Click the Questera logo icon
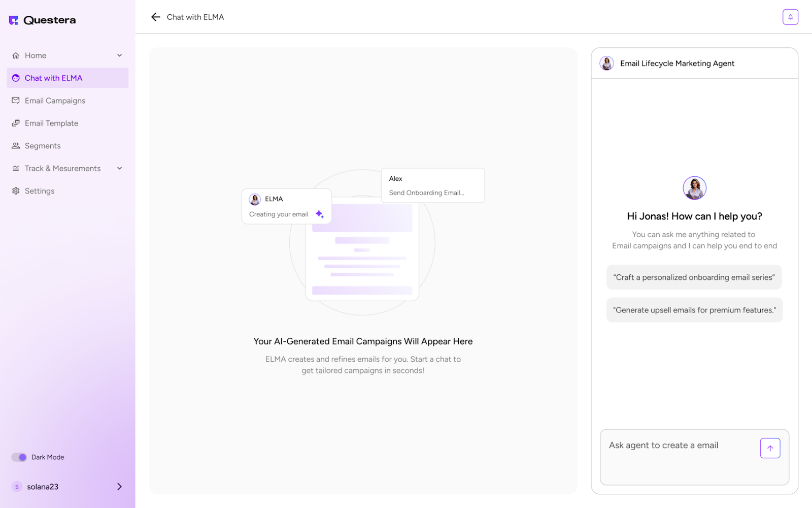 pos(14,20)
